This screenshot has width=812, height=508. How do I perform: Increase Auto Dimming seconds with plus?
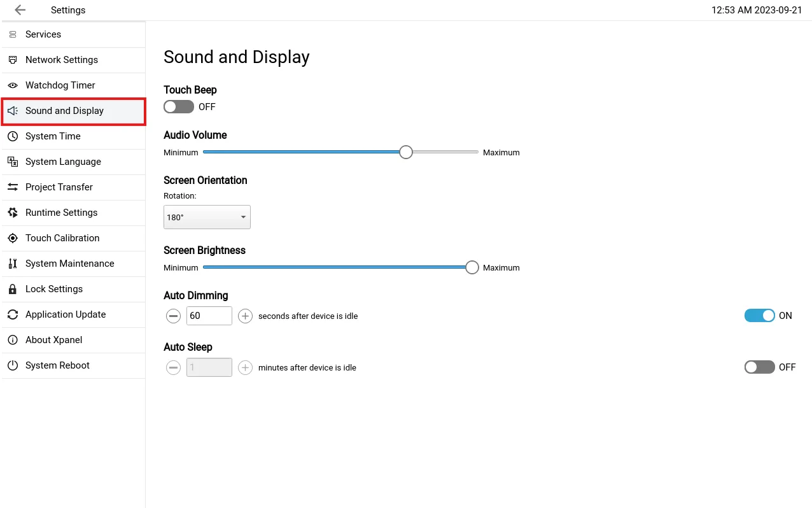[x=245, y=316]
